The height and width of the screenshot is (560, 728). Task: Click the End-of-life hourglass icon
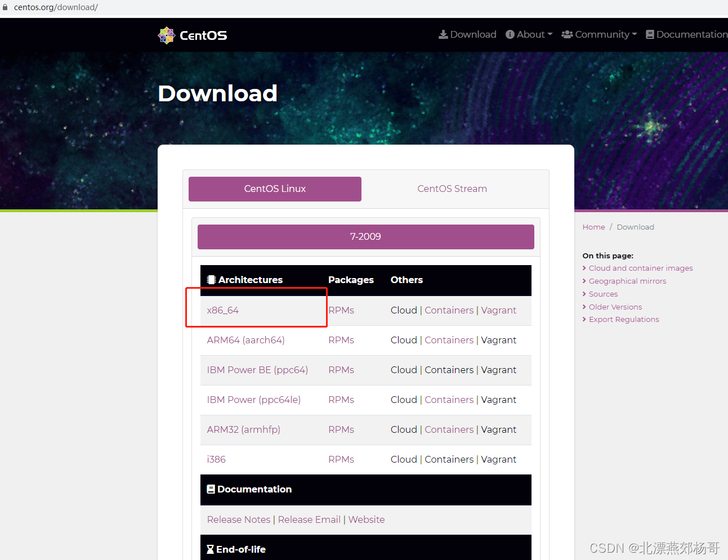click(210, 549)
